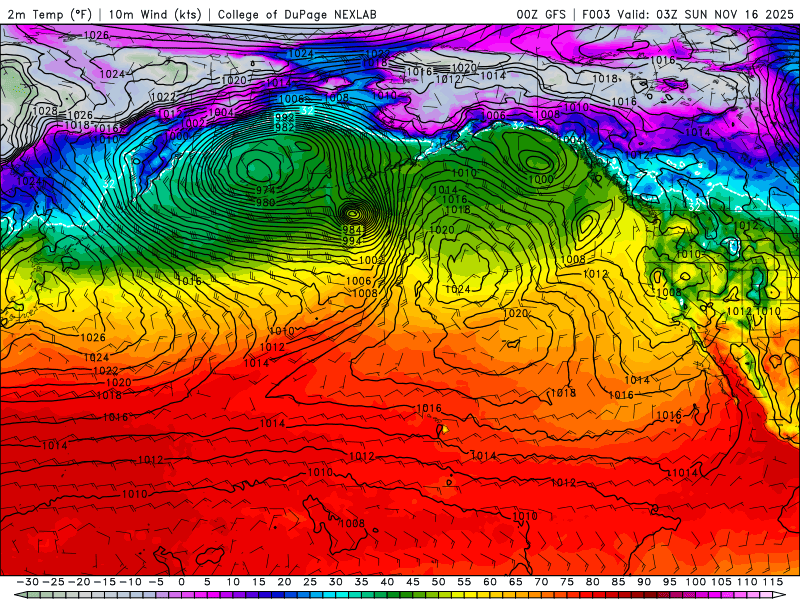Click the 75 temperature scale label
800x600 pixels.
[567, 582]
